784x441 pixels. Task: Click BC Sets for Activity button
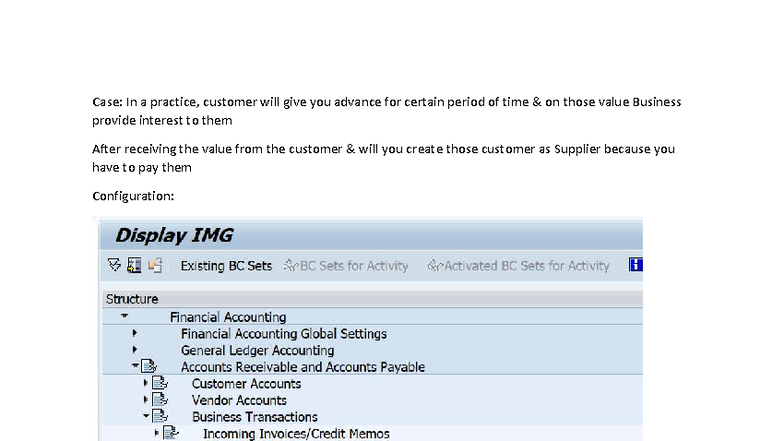tap(347, 266)
